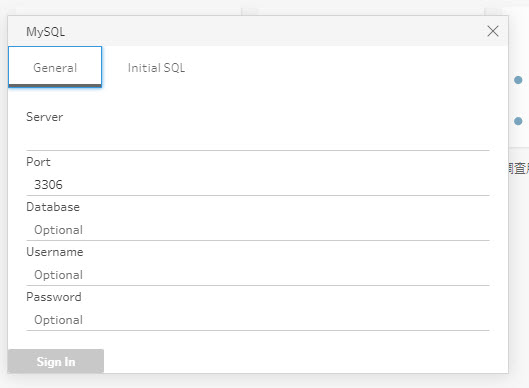Viewport: 529px width, 388px height.
Task: Switch to the General tab
Action: click(x=55, y=67)
